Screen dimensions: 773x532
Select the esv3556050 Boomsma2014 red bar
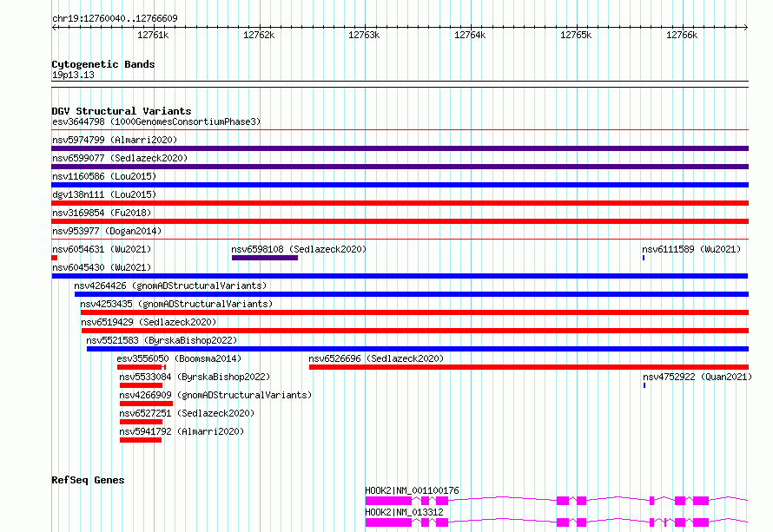coord(142,367)
